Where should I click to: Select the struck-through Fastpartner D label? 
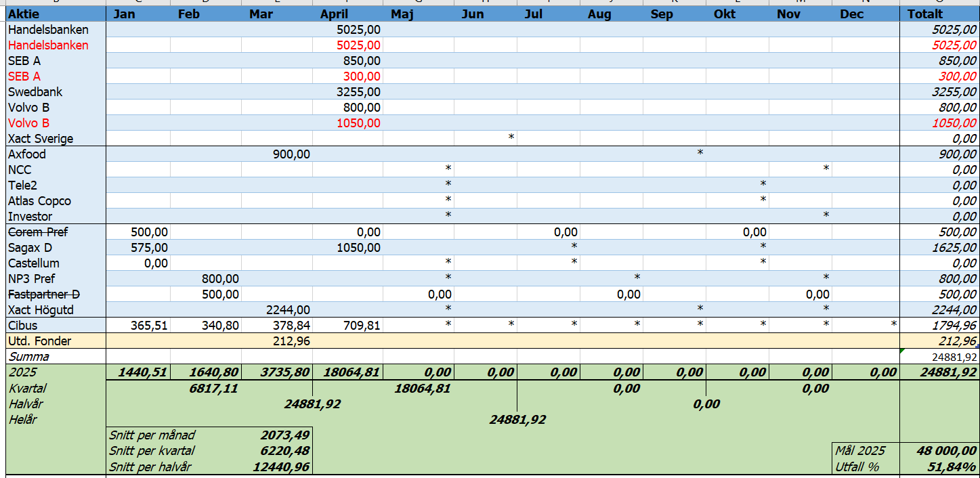pos(44,295)
